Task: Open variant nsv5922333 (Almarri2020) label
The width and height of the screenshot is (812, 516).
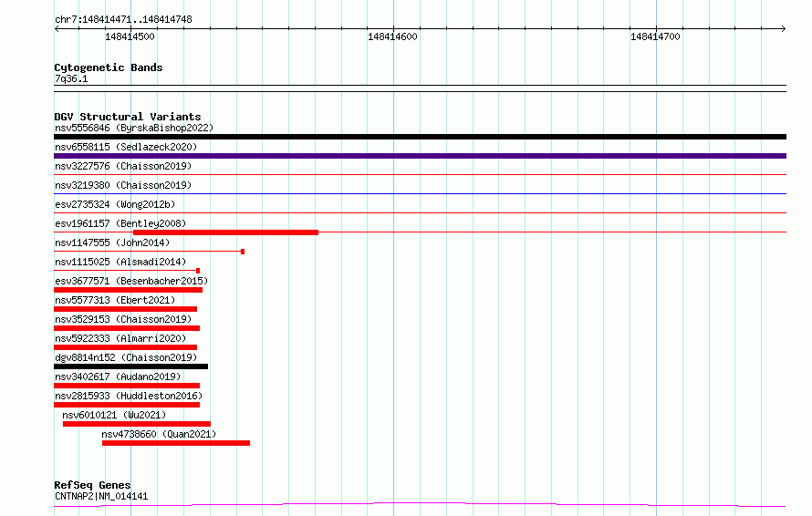Action: [x=120, y=338]
